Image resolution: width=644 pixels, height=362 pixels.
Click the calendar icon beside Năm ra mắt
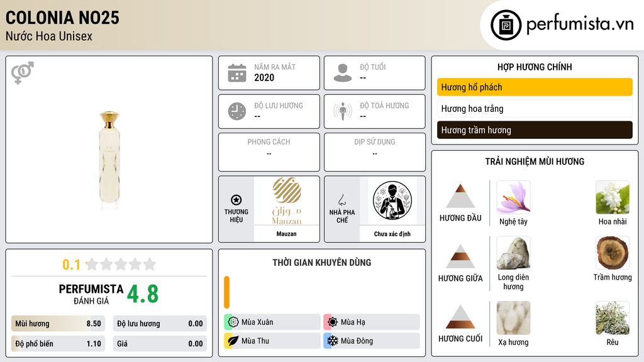(x=237, y=73)
